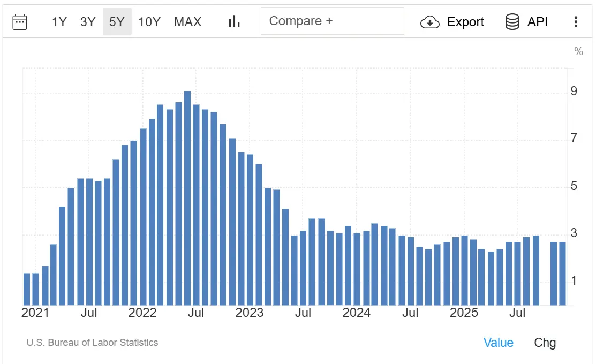Image resolution: width=596 pixels, height=364 pixels.
Task: Select the 10Y time range tab
Action: [150, 21]
